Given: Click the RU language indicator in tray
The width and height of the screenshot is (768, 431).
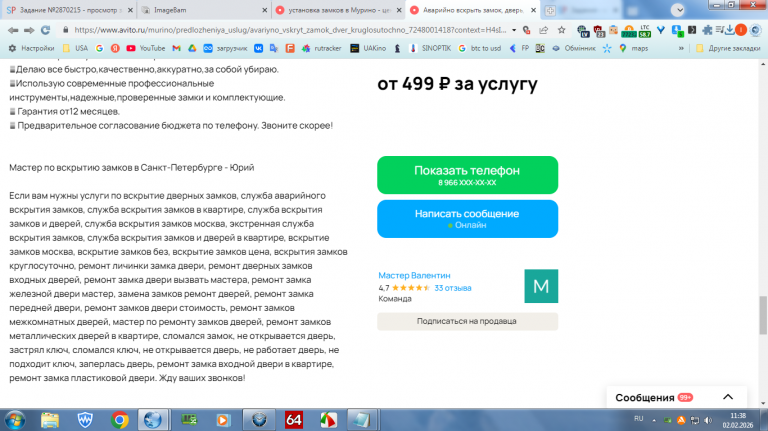Looking at the screenshot, I should click(638, 419).
